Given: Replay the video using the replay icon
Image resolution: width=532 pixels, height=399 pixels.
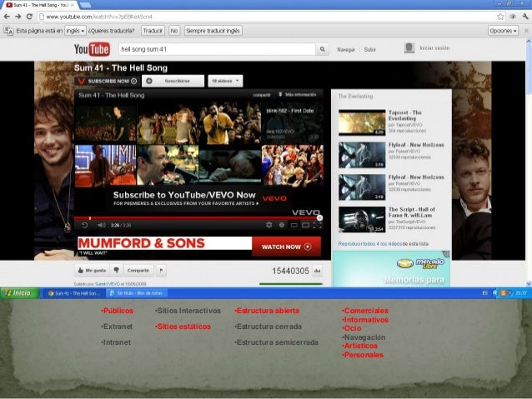Looking at the screenshot, I should point(85,225).
